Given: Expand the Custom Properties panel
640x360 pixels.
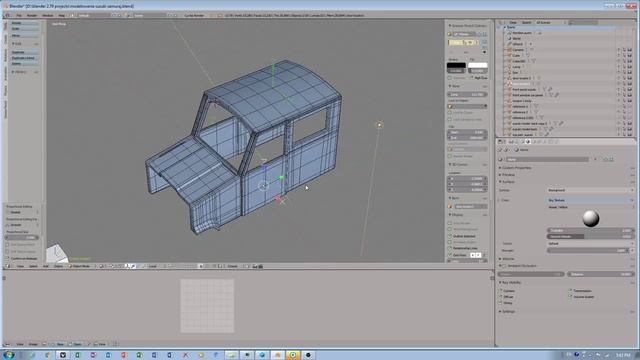Looking at the screenshot, I should coord(515,168).
